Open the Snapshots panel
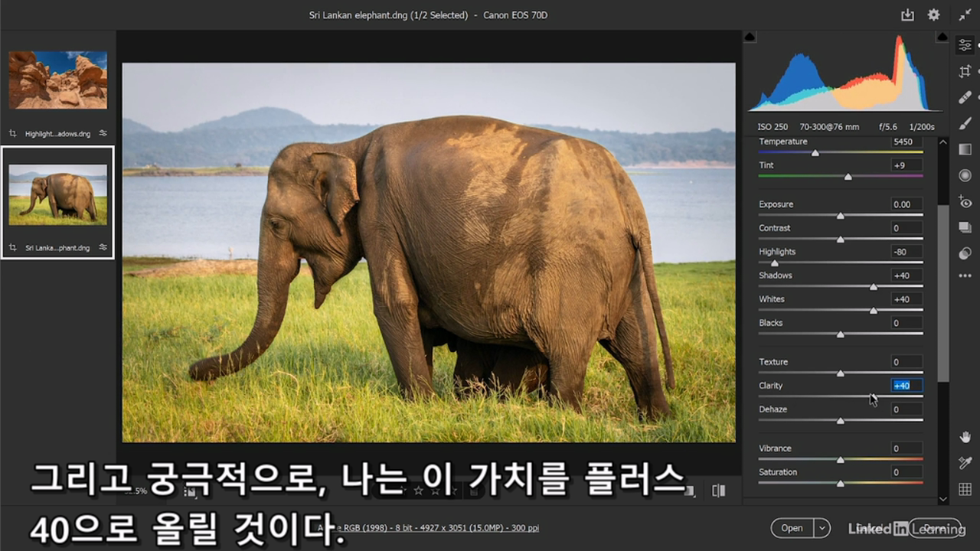 click(965, 227)
